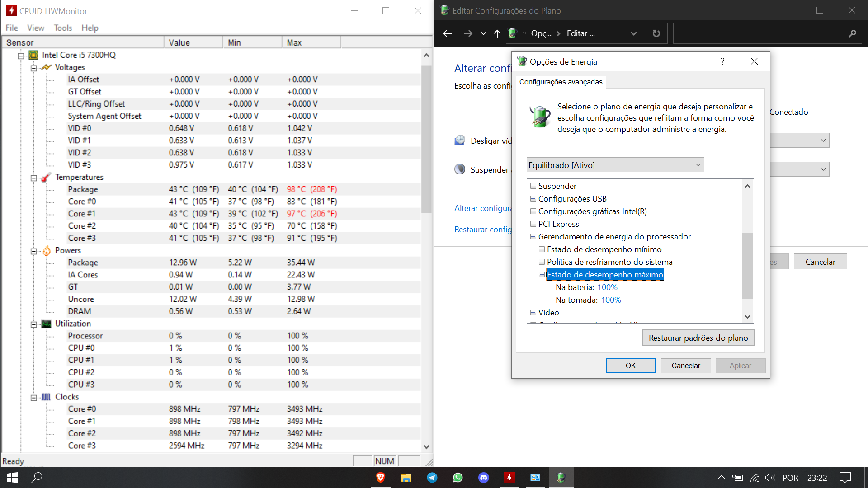This screenshot has width=868, height=488.
Task: Expand Política de resfriamento do sistema
Action: pyautogui.click(x=542, y=262)
